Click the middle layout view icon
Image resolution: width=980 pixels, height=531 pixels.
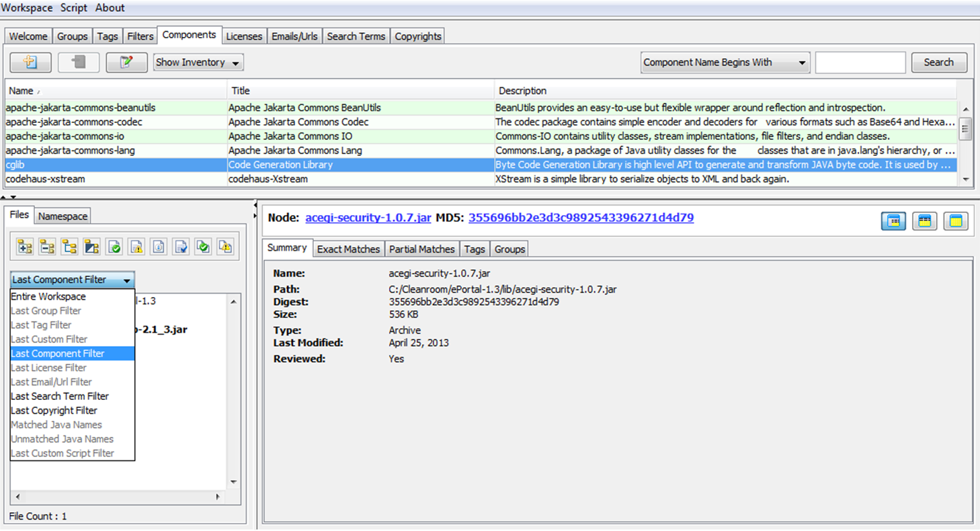pos(925,220)
